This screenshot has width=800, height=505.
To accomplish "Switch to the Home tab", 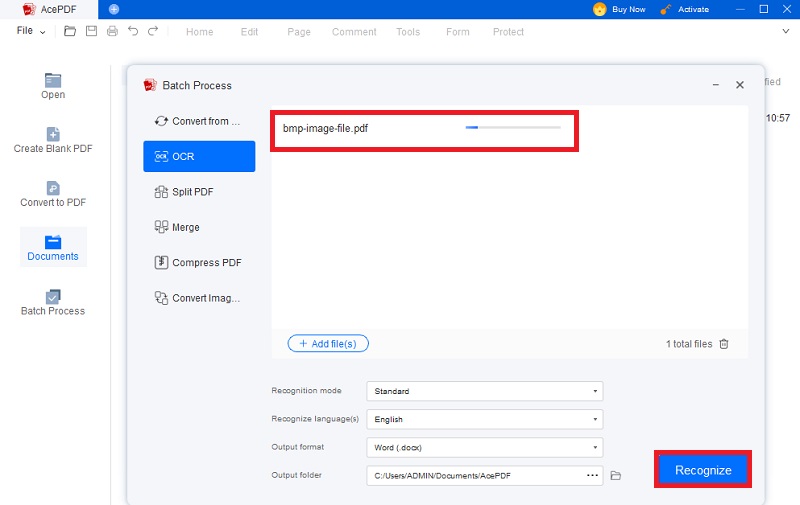I will click(199, 32).
